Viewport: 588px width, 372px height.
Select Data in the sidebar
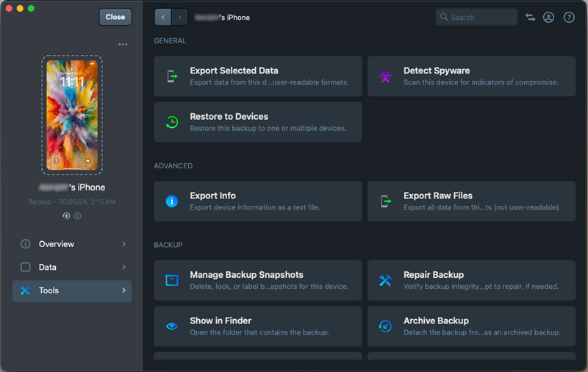coord(72,267)
